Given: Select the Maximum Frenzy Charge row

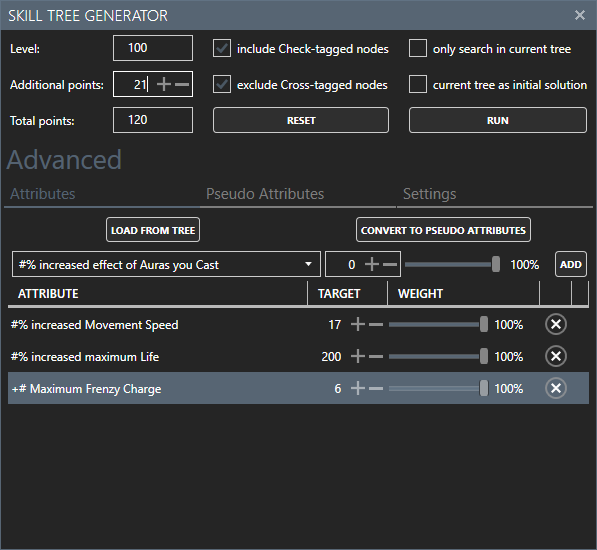Looking at the screenshot, I should pos(298,389).
